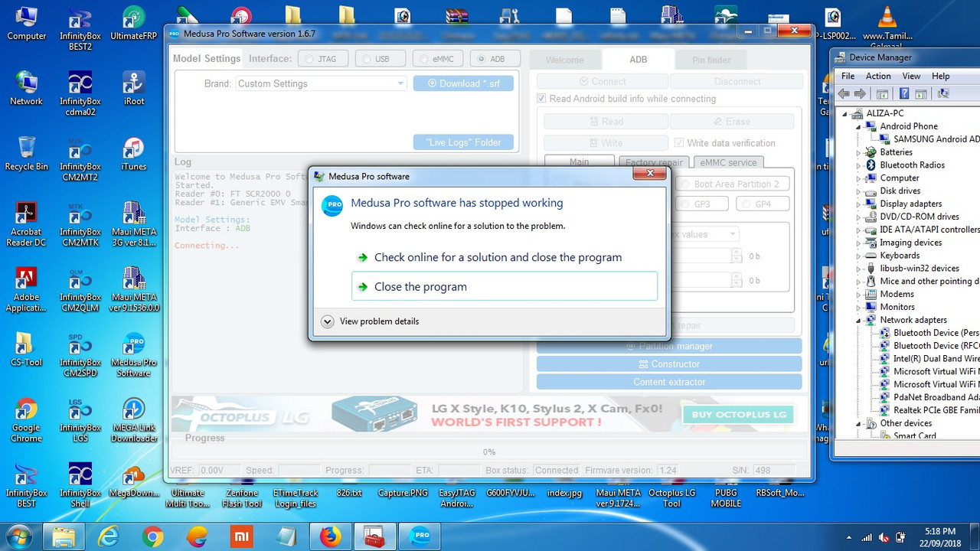Collapse Network adapters tree node
The image size is (980, 551).
tap(859, 320)
